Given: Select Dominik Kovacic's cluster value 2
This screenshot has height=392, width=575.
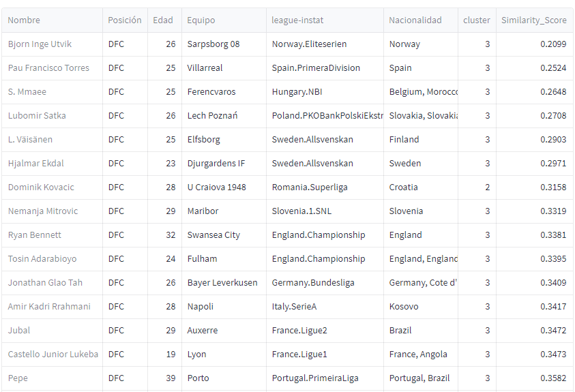Looking at the screenshot, I should [x=477, y=187].
